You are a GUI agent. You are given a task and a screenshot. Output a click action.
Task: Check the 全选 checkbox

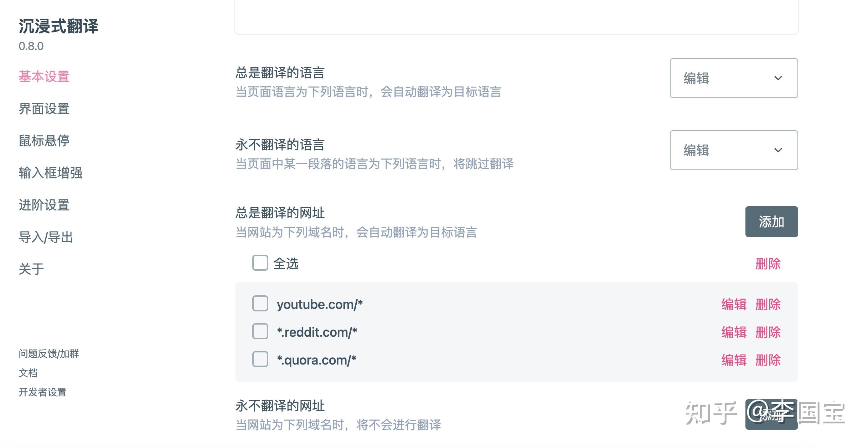point(260,263)
